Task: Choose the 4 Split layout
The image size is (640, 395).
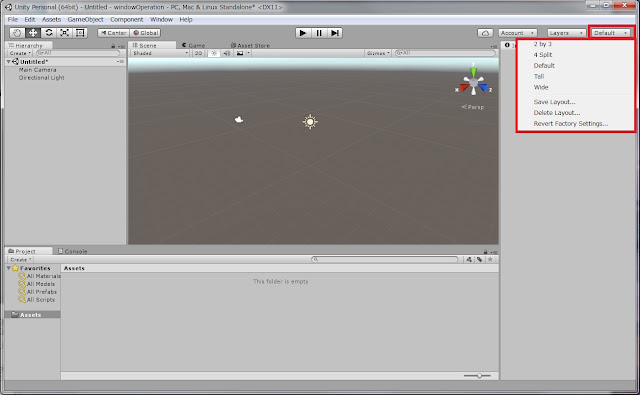Action: [x=543, y=55]
